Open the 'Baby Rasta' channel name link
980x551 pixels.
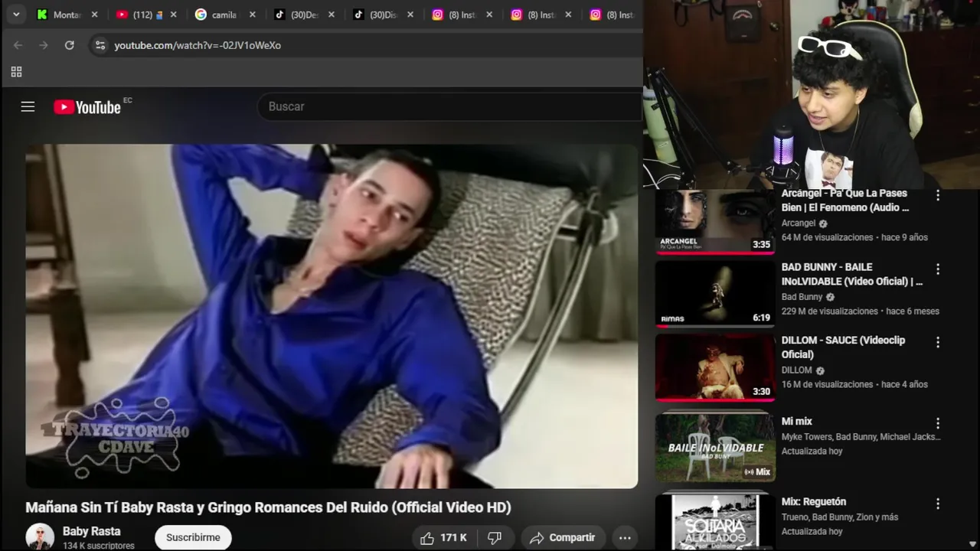91,531
